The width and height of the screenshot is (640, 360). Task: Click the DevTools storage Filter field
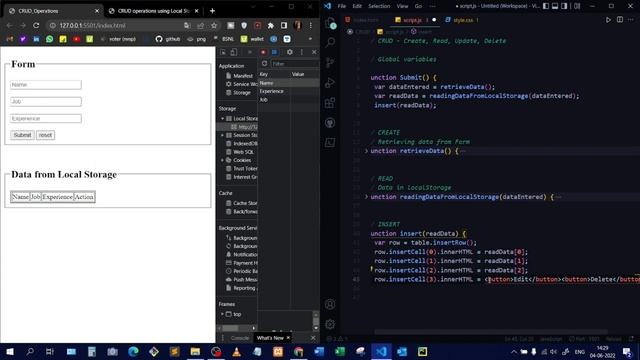pos(295,64)
